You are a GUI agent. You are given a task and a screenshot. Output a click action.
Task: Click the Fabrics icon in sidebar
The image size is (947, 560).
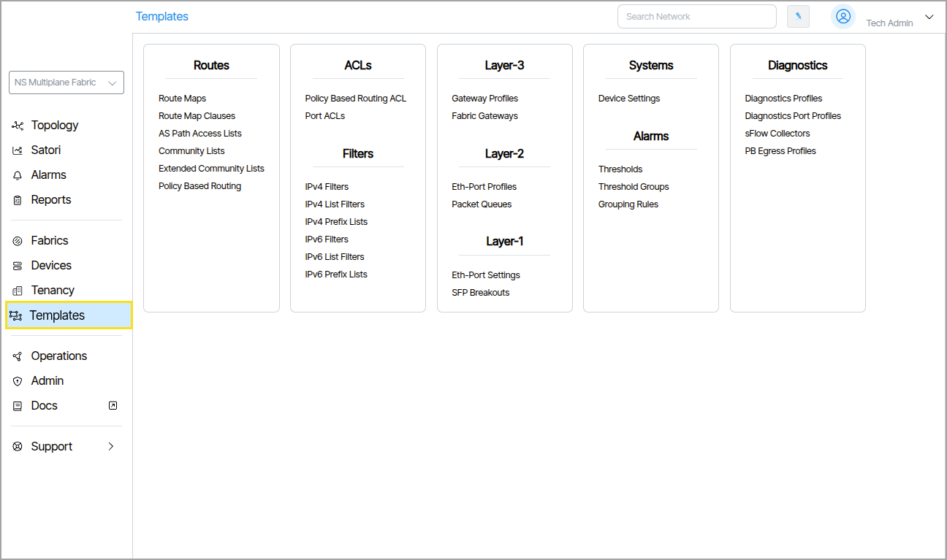(18, 241)
